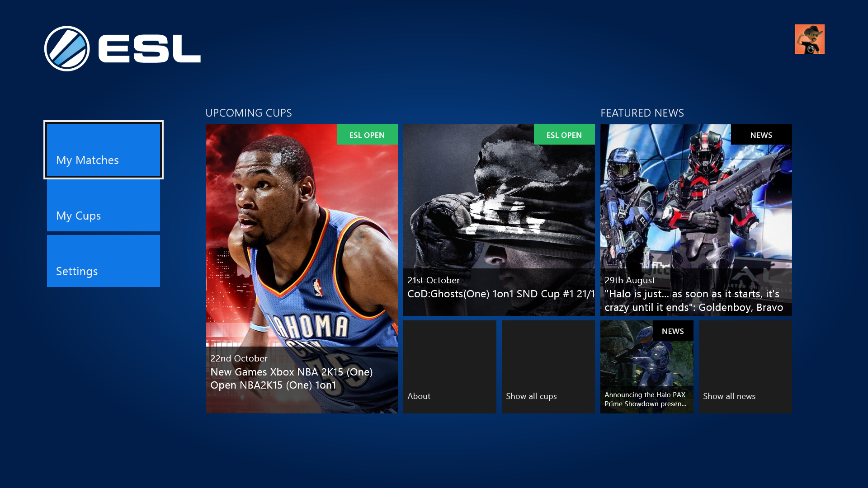Click ESL OPEN badge on NBA tile
868x488 pixels.
coord(367,135)
